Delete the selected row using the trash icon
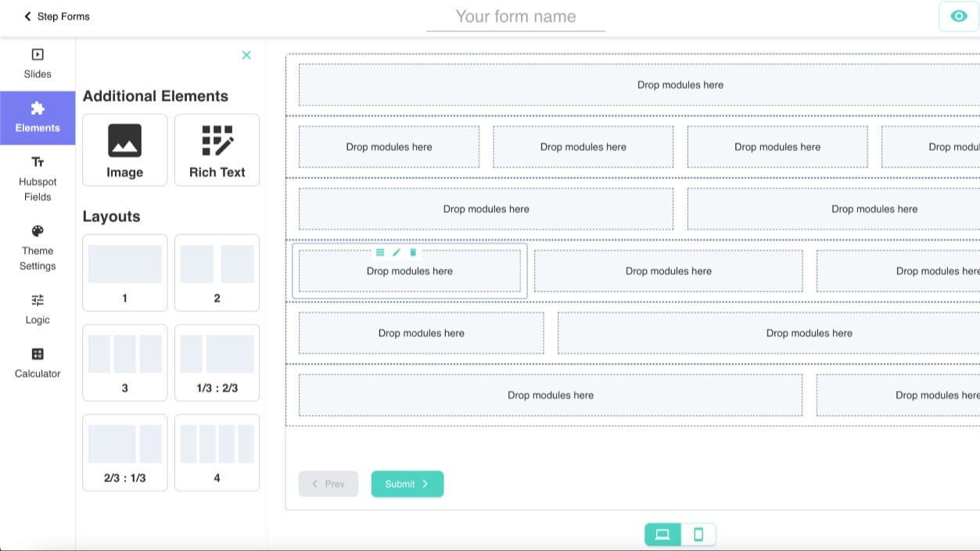980x551 pixels. click(414, 252)
